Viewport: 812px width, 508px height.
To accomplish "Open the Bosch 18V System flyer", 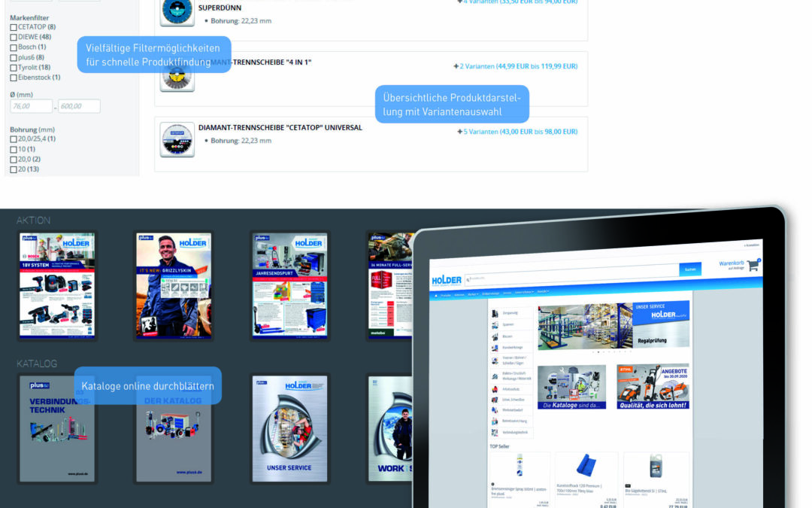I will (x=57, y=285).
